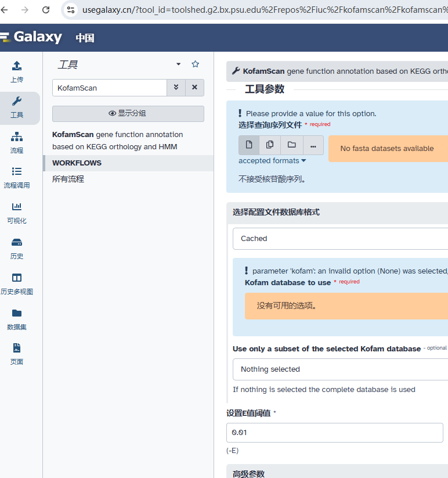Open KofamScan tool from search results
The width and height of the screenshot is (448, 478).
click(x=118, y=141)
